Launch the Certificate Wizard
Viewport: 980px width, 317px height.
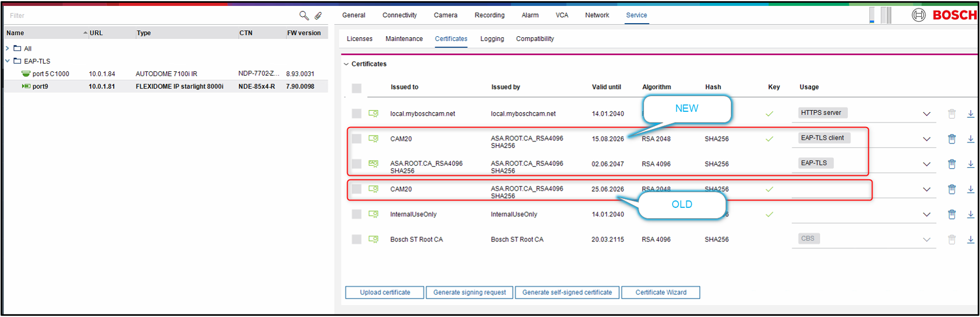click(660, 292)
